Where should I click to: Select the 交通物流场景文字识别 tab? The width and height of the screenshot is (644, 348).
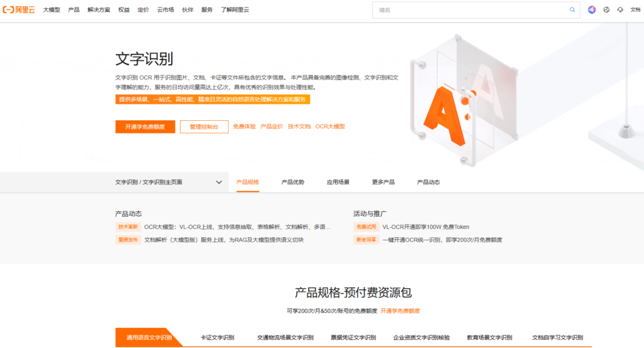click(286, 337)
